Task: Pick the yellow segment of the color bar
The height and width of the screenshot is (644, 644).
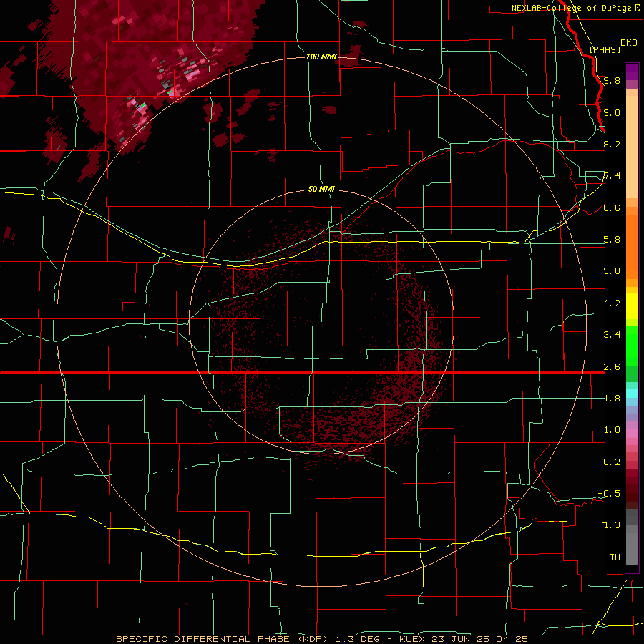Action: click(632, 306)
